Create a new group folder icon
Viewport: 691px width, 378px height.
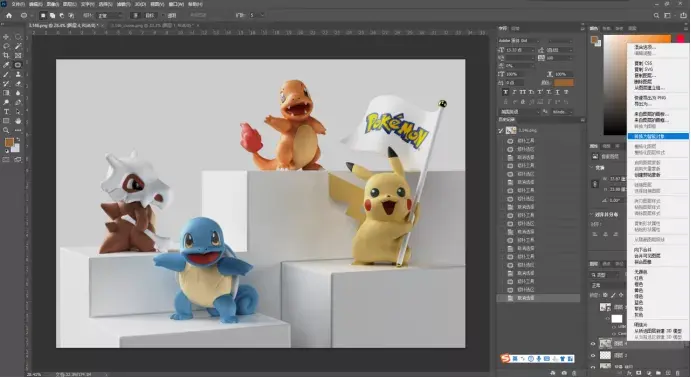(x=658, y=373)
